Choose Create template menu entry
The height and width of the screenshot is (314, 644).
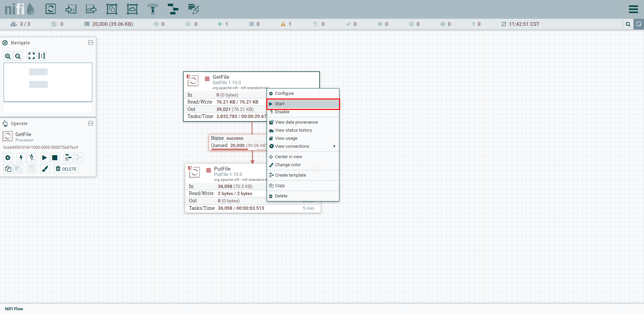(303, 175)
